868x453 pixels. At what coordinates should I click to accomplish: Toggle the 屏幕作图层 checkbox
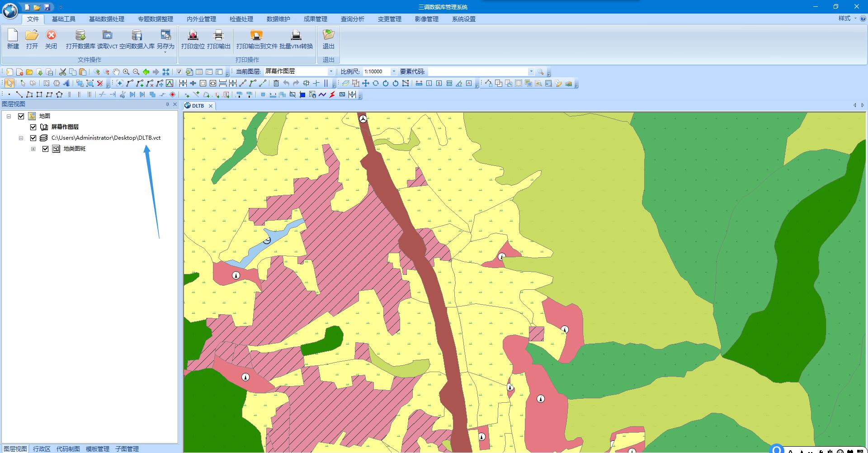(x=33, y=127)
